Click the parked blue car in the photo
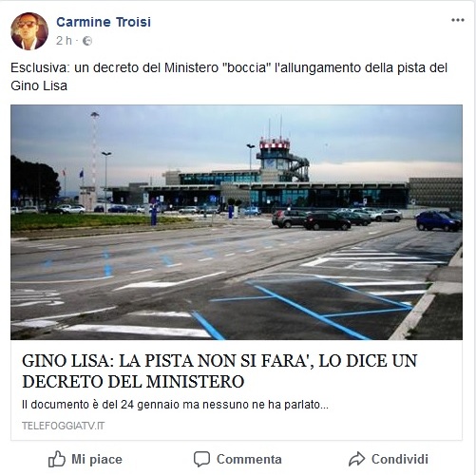The height and width of the screenshot is (475, 476). point(438,221)
